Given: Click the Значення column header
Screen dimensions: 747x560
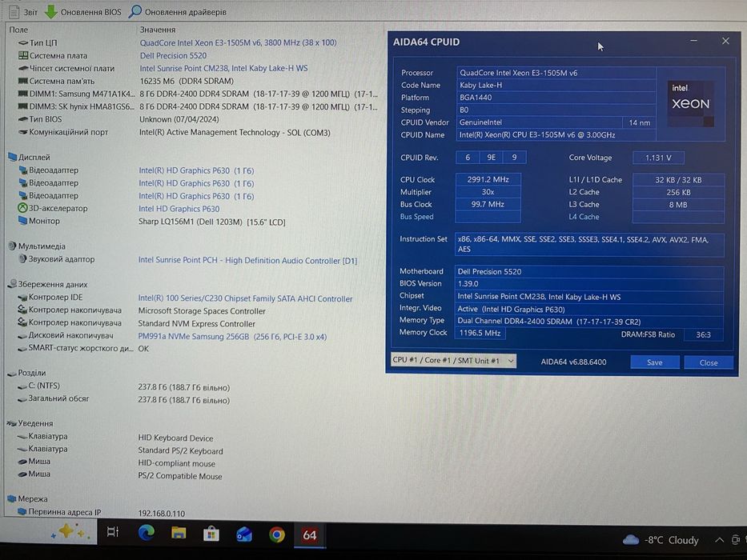Looking at the screenshot, I should click(x=158, y=30).
